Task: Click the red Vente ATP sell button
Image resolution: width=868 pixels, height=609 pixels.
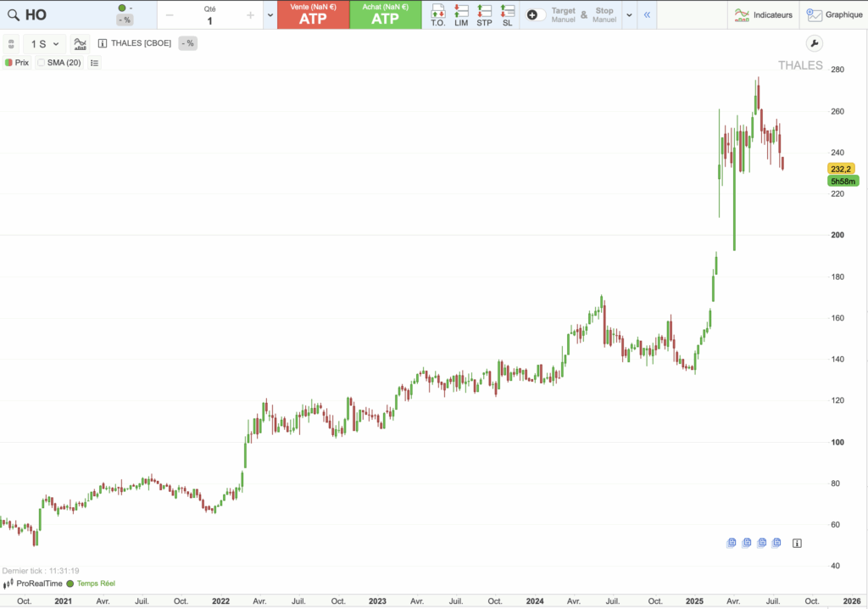Action: pos(314,15)
